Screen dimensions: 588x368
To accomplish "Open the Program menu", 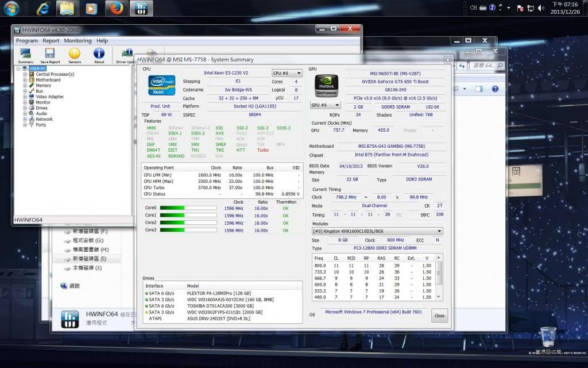I will coord(26,41).
